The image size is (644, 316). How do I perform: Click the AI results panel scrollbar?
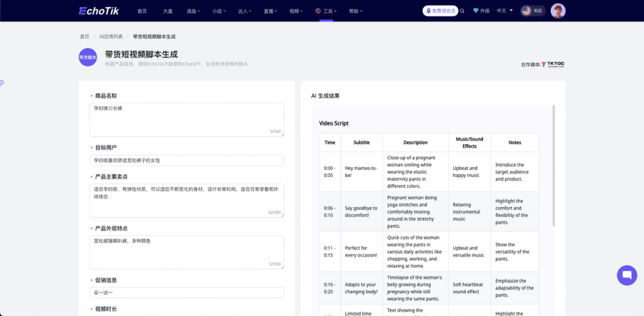553,165
